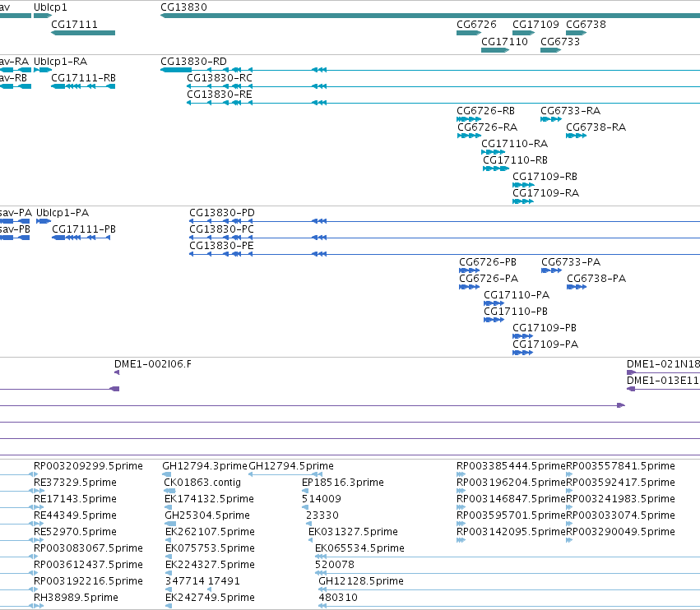This screenshot has width=700, height=610.
Task: Click the 480310 feature label
Action: (338, 598)
